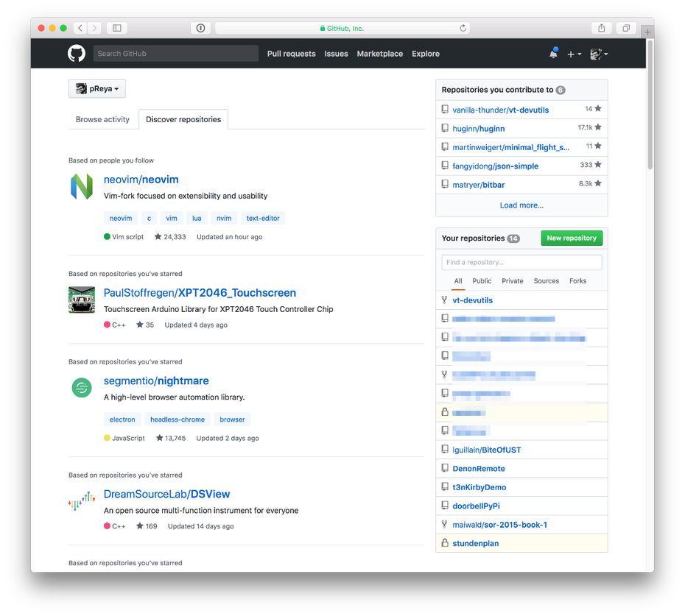The height and width of the screenshot is (616, 685).
Task: Select the text-editor topic tag
Action: click(262, 219)
